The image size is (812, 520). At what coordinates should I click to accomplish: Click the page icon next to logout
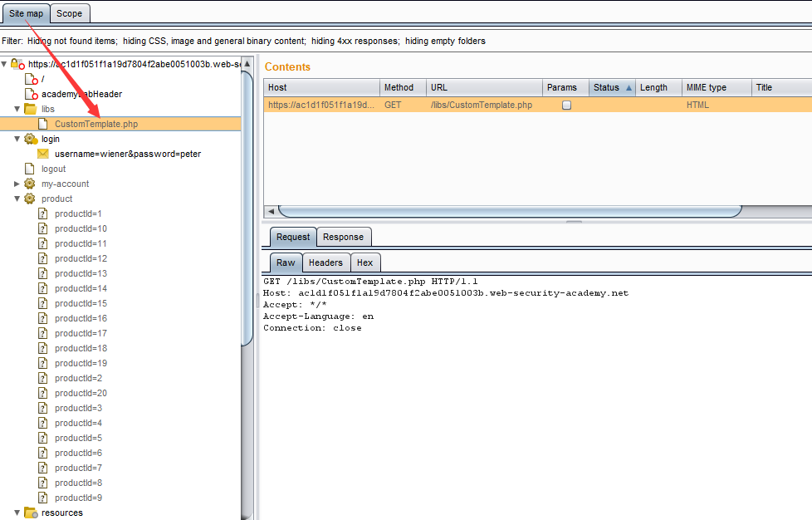(x=30, y=169)
